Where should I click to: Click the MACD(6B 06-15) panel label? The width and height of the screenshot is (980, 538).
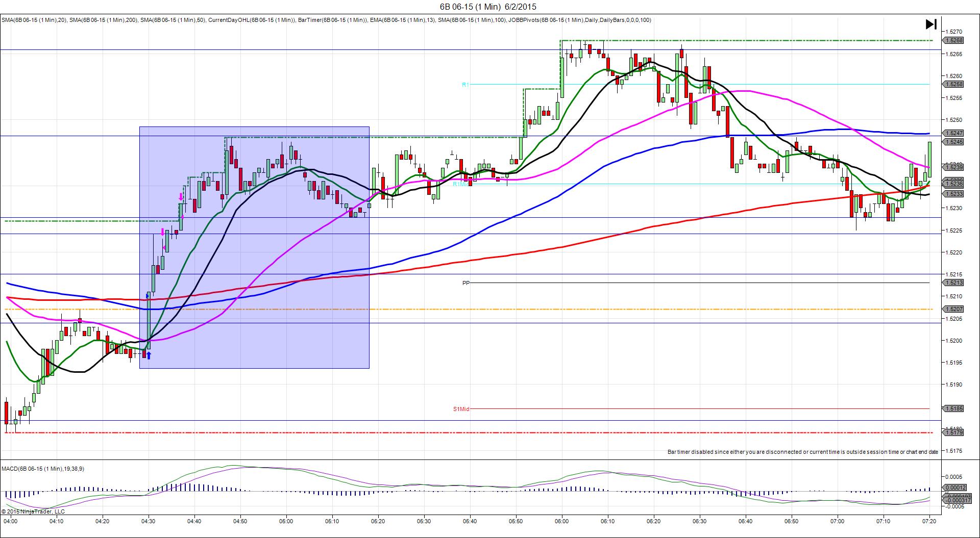pyautogui.click(x=43, y=469)
